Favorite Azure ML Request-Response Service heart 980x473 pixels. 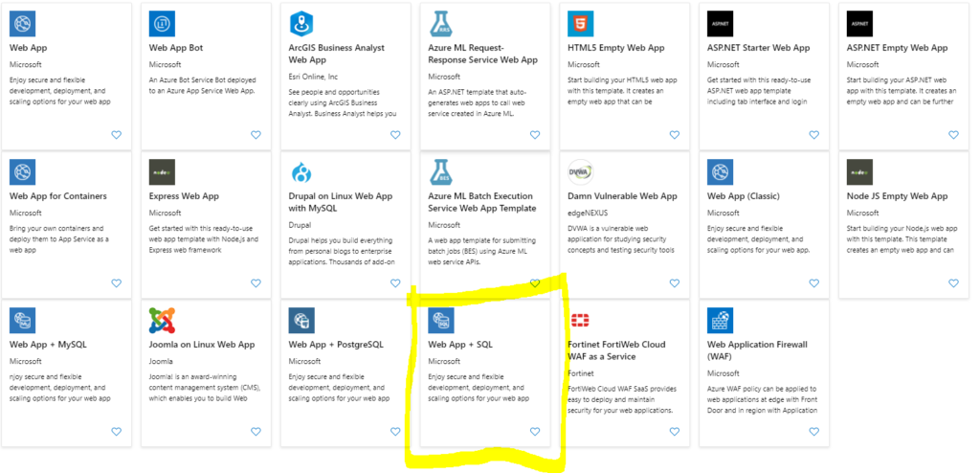tap(534, 134)
